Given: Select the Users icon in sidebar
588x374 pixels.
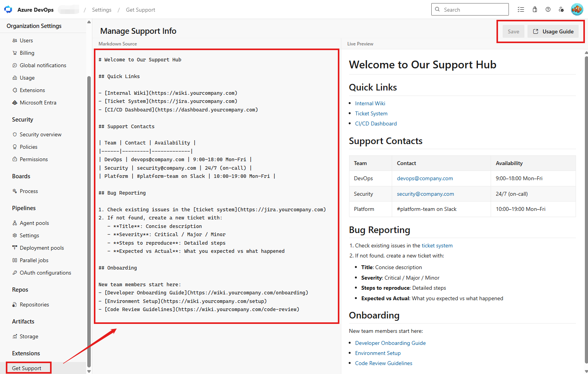Looking at the screenshot, I should coord(15,40).
